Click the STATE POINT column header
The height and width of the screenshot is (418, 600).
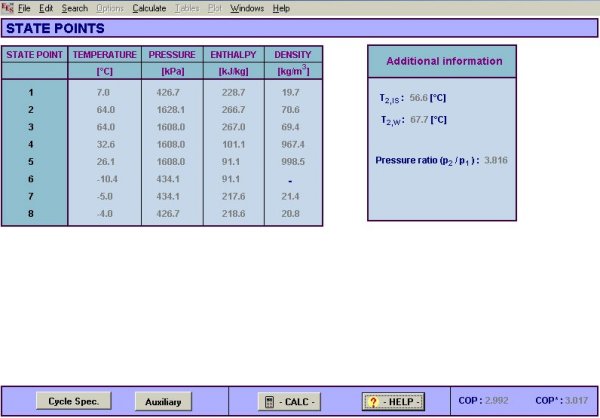[x=34, y=55]
